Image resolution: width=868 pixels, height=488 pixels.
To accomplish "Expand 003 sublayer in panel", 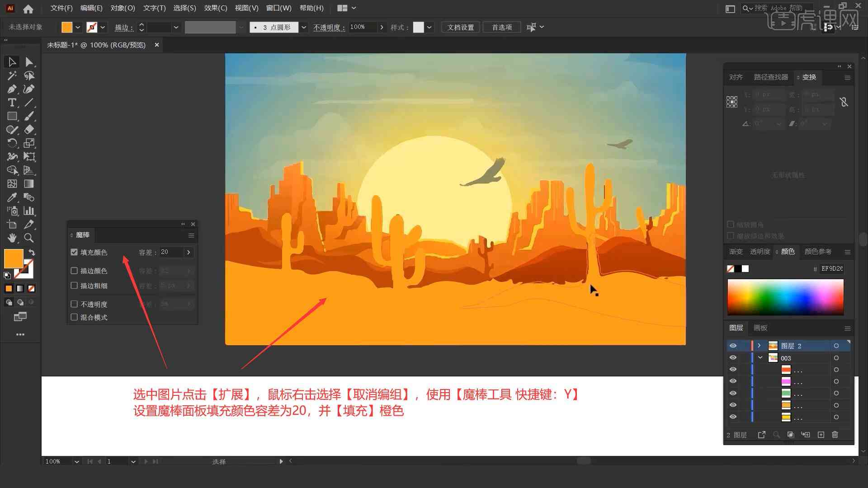I will (x=760, y=357).
